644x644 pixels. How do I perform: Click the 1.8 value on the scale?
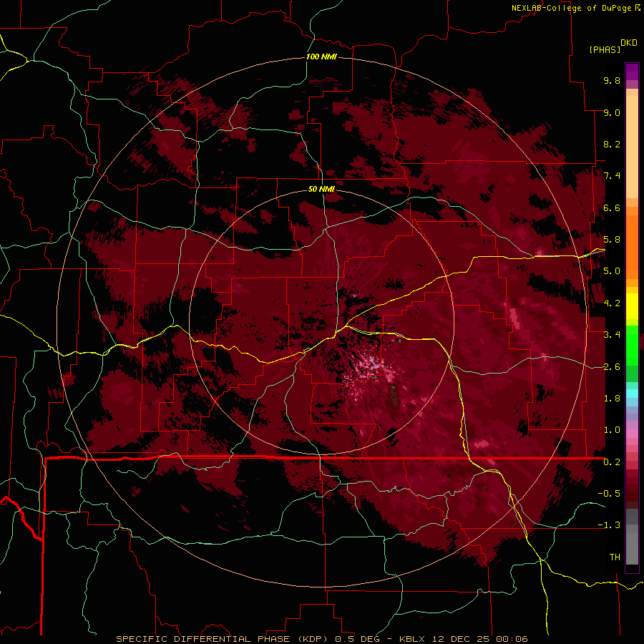tap(612, 399)
